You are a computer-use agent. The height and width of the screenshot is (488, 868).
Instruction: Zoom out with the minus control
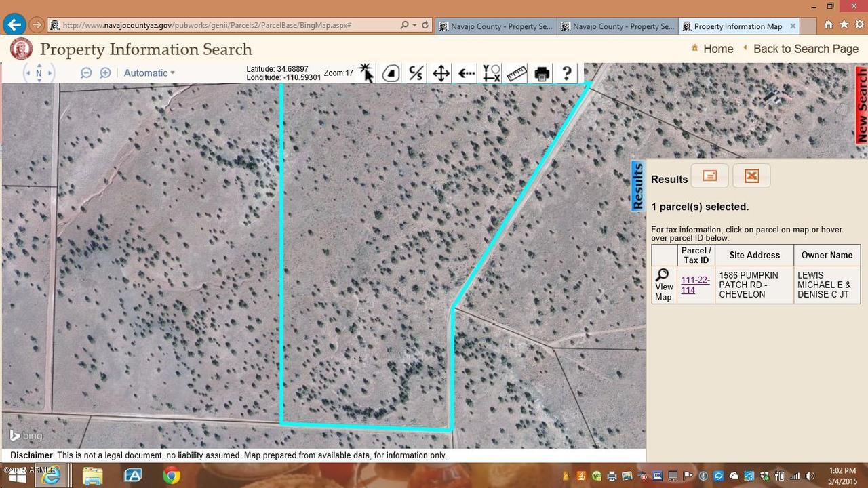85,73
